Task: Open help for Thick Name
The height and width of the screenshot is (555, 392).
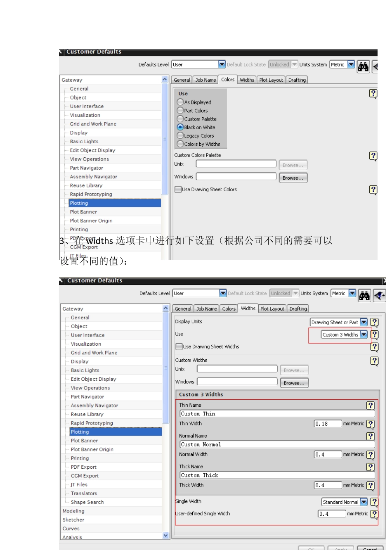Action: [x=371, y=467]
